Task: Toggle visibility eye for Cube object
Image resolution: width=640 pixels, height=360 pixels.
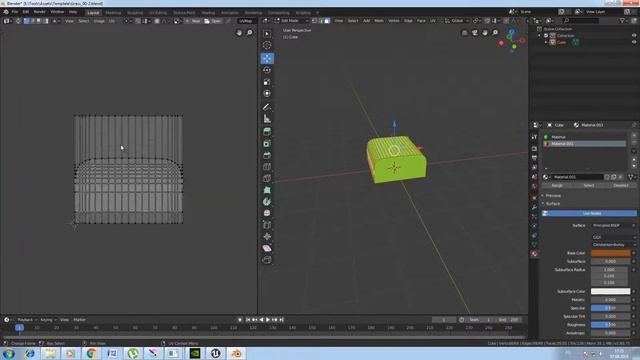Action: click(x=634, y=42)
